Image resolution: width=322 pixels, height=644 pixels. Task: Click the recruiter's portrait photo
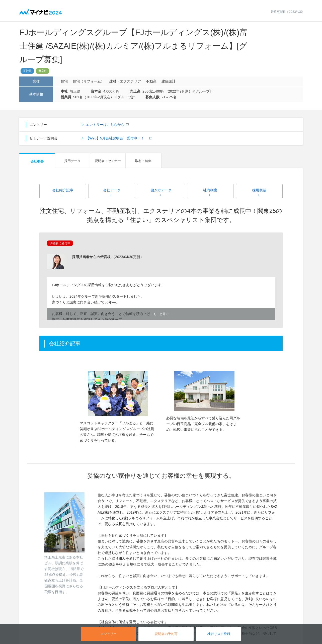tap(57, 262)
